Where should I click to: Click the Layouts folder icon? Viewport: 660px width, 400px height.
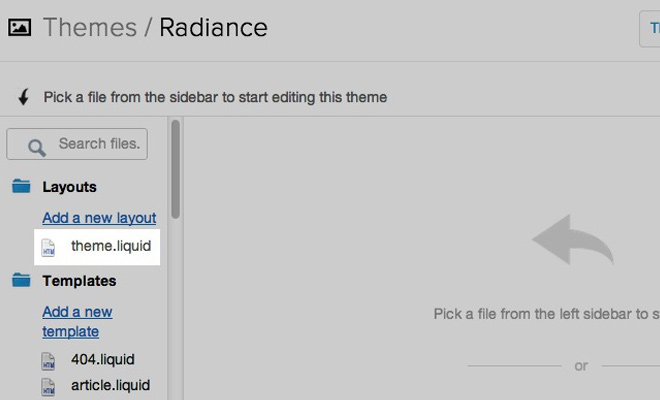click(x=21, y=187)
